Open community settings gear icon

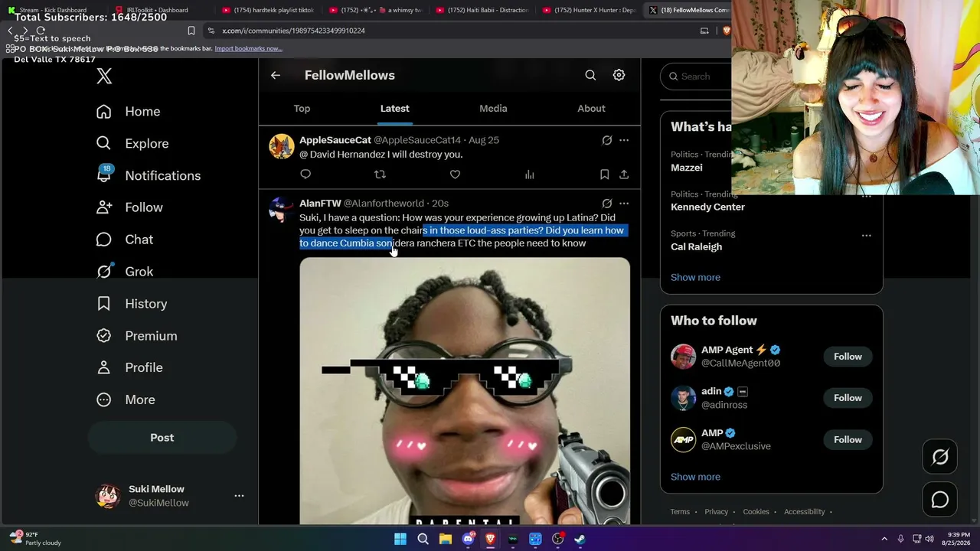point(619,75)
